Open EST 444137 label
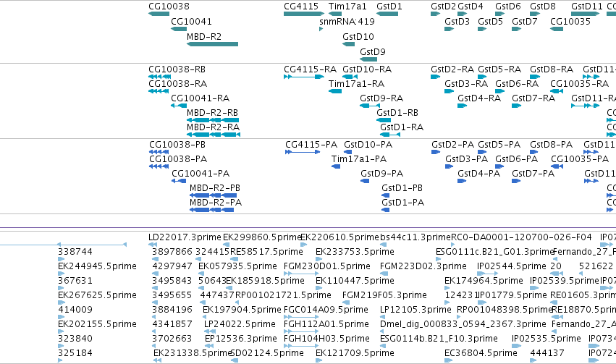 pyautogui.click(x=548, y=353)
